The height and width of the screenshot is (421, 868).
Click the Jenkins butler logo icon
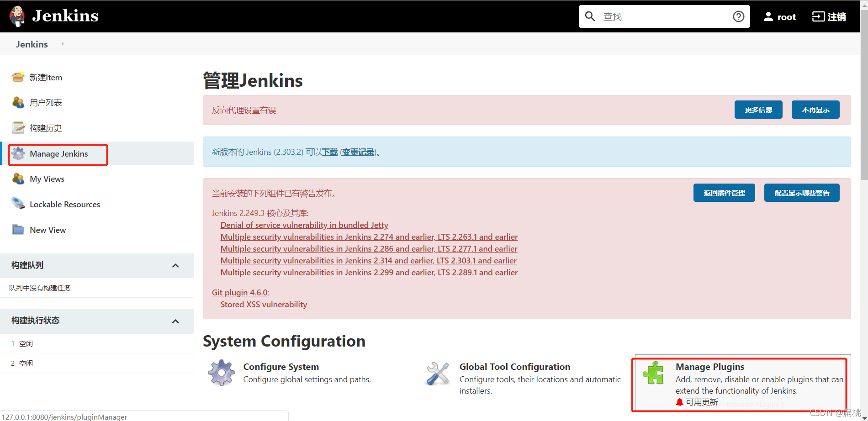(17, 16)
